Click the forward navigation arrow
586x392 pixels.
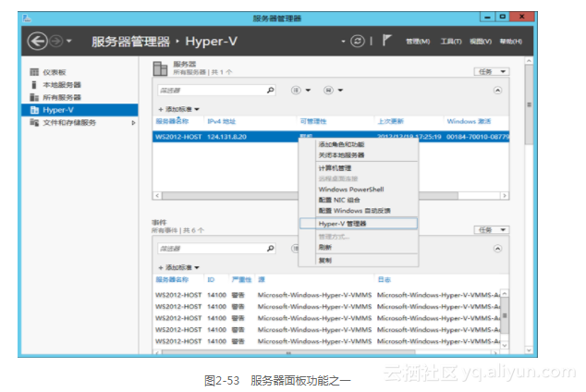(x=56, y=41)
